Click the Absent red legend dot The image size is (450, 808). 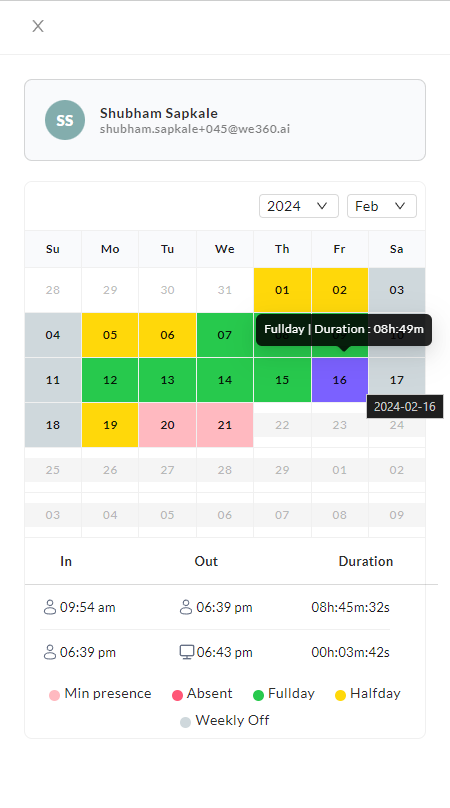[x=177, y=695]
